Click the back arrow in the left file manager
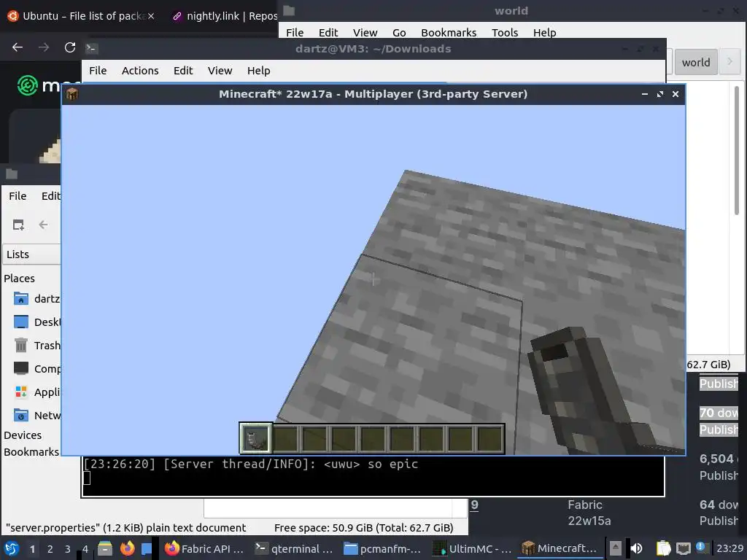Screen dimensions: 747x560 coord(43,225)
